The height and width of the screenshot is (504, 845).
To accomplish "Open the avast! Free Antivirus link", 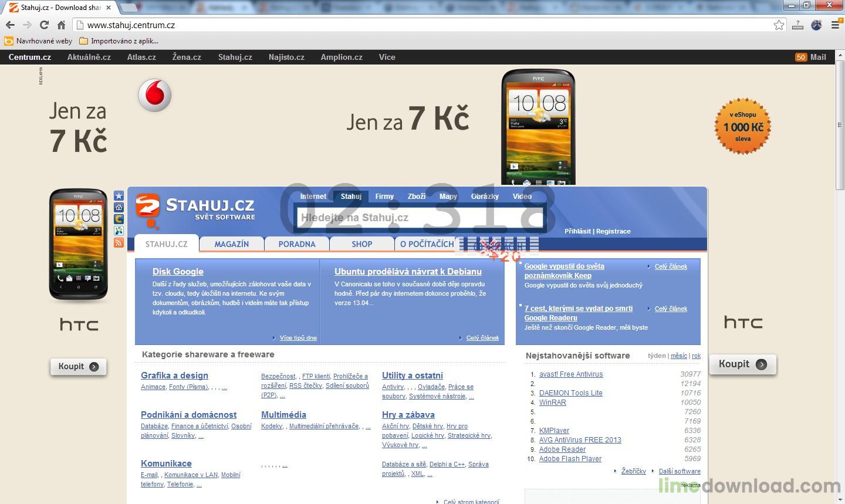I will (x=570, y=374).
